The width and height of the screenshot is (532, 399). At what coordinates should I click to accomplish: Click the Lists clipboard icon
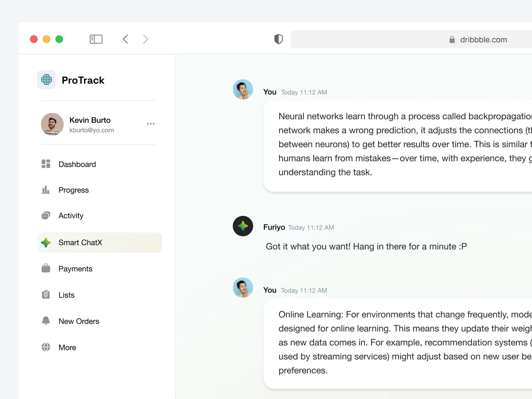coord(46,295)
